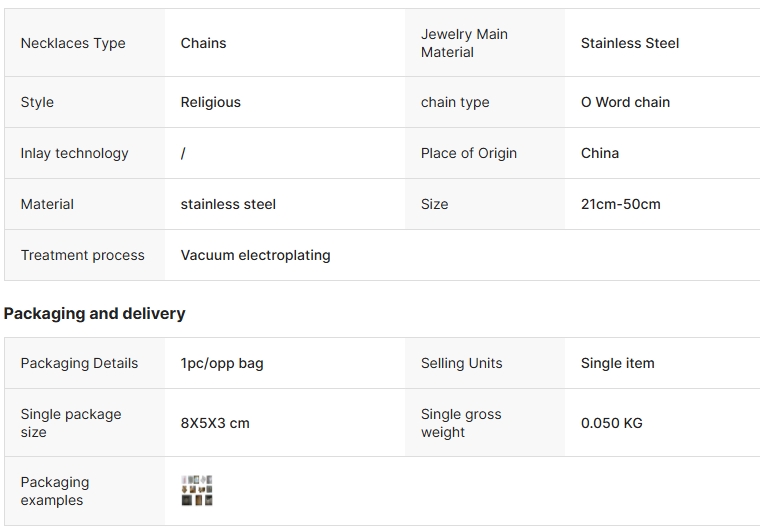Select the Jewelry Main Material label
The height and width of the screenshot is (530, 760).
(464, 43)
